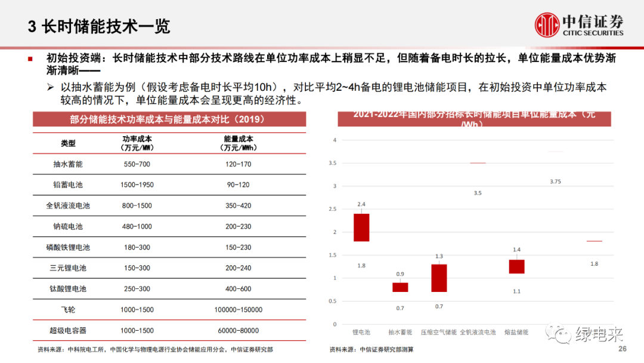Select the 三元锂电池 row label
This screenshot has height=363, width=644.
68,268
